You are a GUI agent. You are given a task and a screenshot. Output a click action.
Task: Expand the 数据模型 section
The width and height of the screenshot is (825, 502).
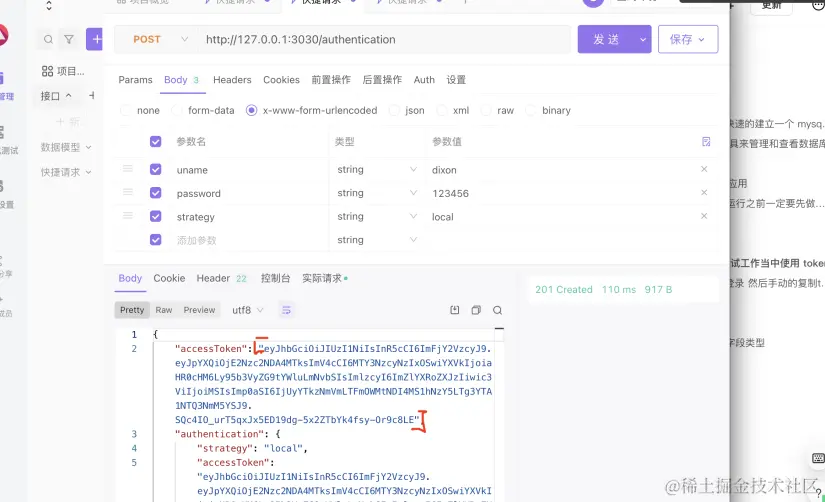pyautogui.click(x=66, y=147)
